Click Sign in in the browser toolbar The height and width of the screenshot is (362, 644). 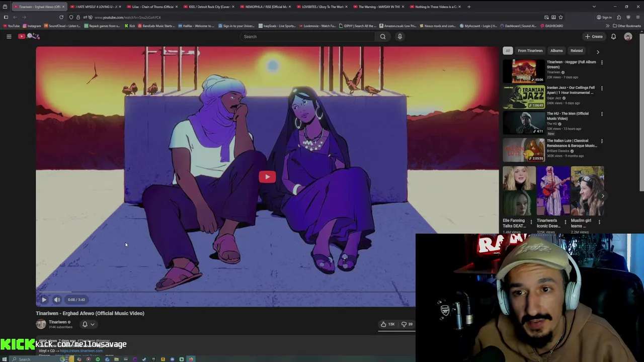pos(604,17)
